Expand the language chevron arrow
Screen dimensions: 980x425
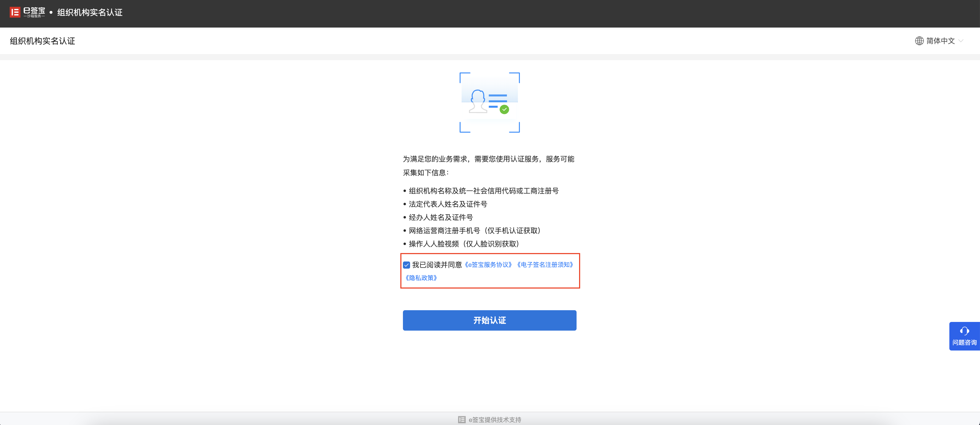tap(961, 41)
